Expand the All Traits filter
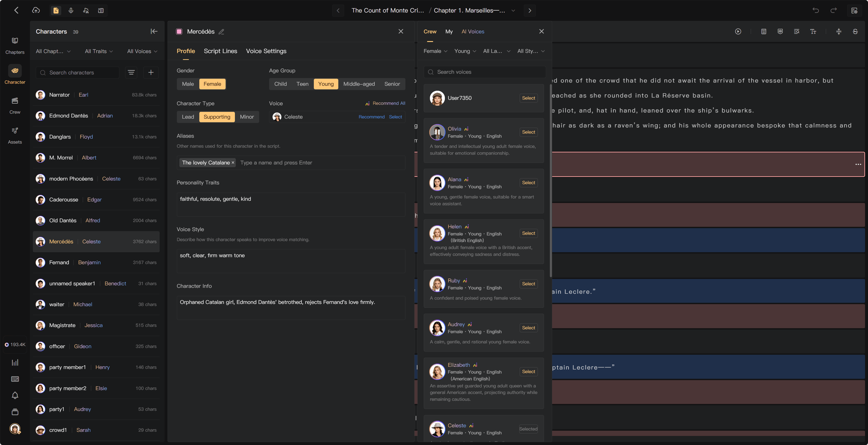Image resolution: width=868 pixels, height=445 pixels. 99,51
